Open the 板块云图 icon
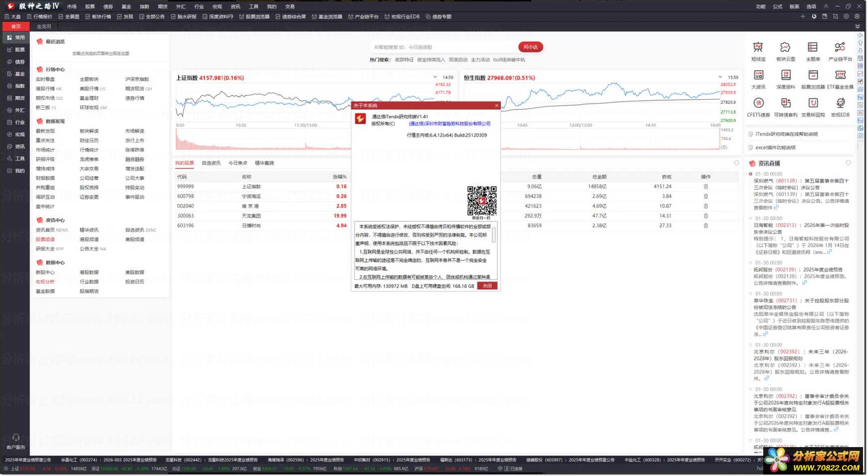This screenshot has height=476, width=868. click(x=785, y=47)
